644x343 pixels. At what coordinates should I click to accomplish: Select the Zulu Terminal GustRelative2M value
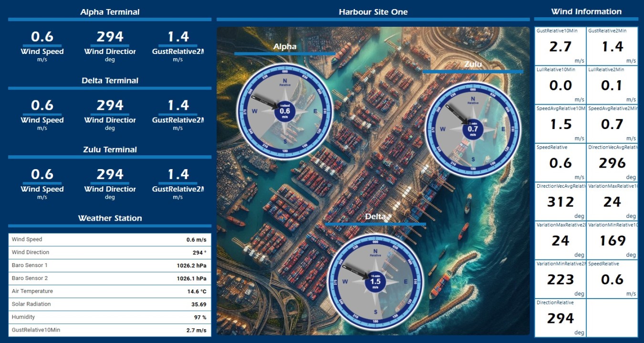[x=178, y=174]
